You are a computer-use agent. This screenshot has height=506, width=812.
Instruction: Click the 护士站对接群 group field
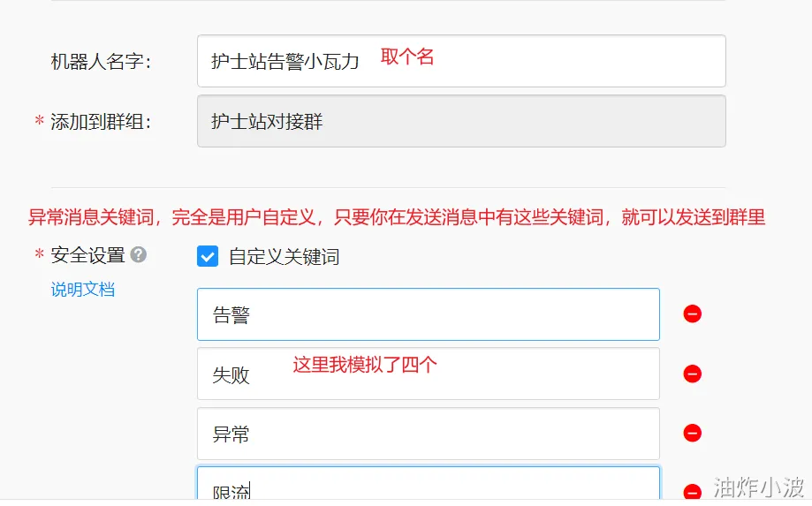[460, 121]
